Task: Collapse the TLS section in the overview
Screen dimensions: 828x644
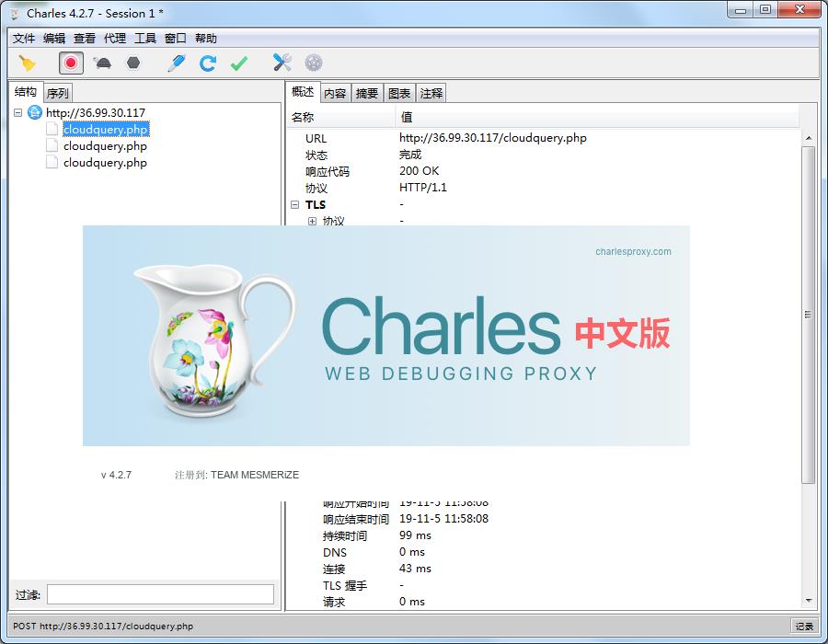Action: [x=296, y=204]
